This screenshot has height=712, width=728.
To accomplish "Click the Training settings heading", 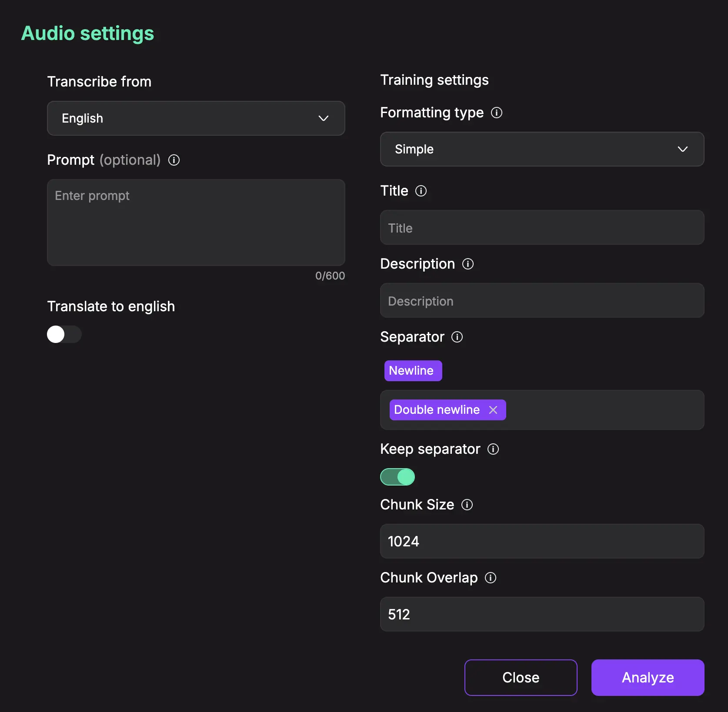I will 434,80.
